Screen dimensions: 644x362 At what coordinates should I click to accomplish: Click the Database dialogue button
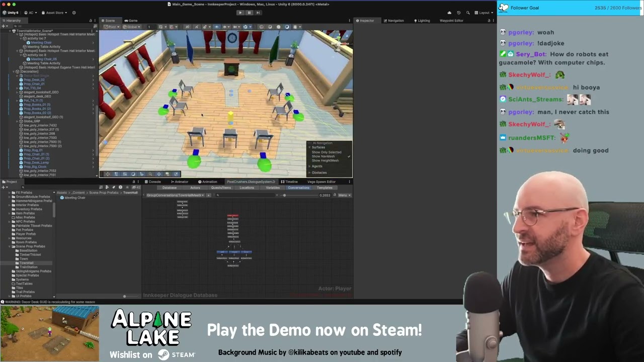click(x=170, y=188)
